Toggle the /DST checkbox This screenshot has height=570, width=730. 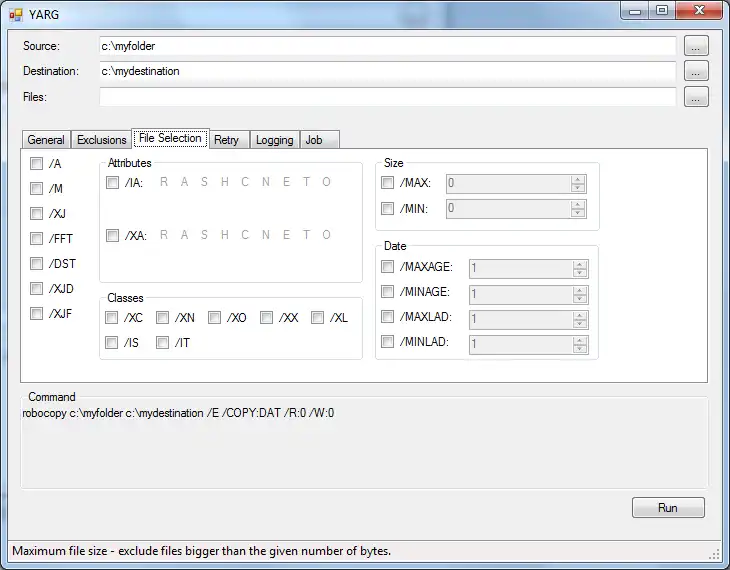(36, 264)
